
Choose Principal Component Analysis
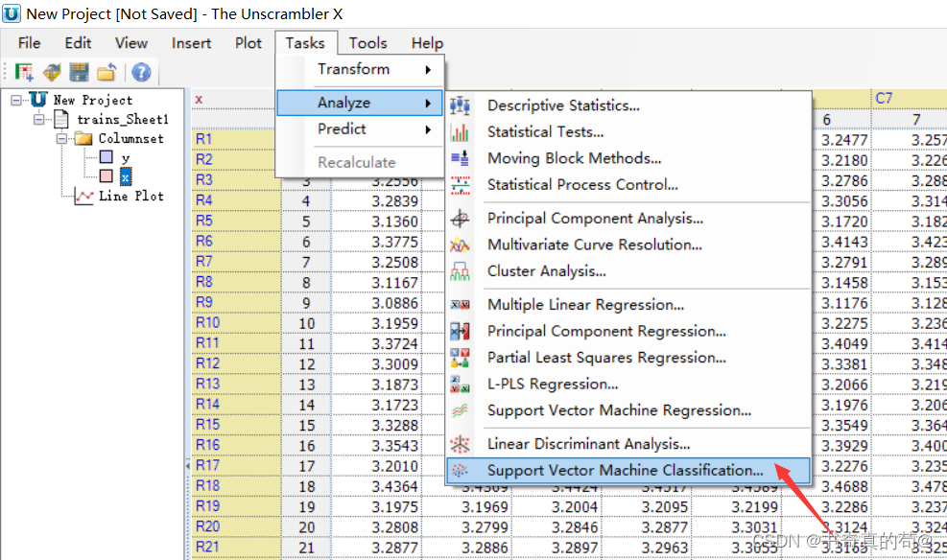pyautogui.click(x=628, y=219)
